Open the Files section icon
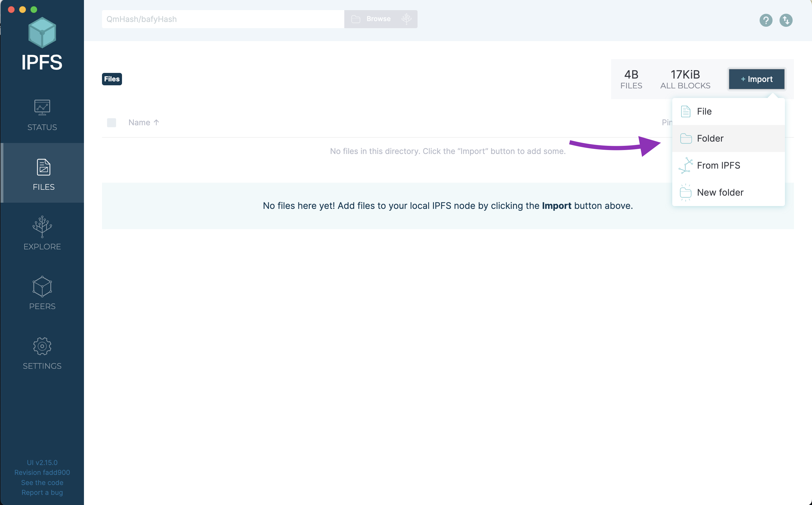 [43, 167]
